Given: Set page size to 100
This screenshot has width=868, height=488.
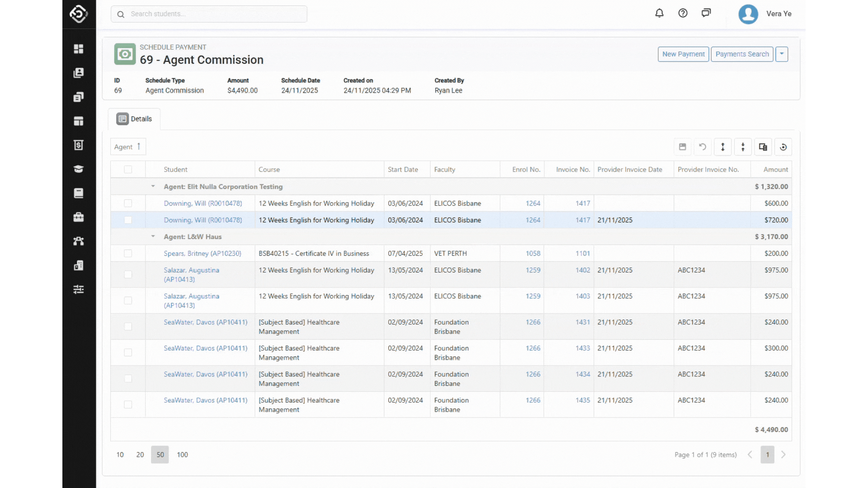Looking at the screenshot, I should pos(182,455).
